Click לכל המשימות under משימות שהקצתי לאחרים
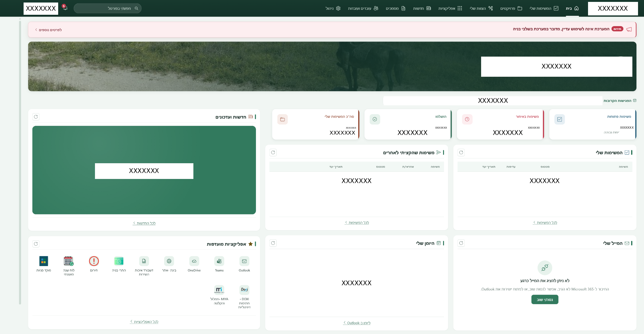Image resolution: width=644 pixels, height=334 pixels. pos(357,223)
